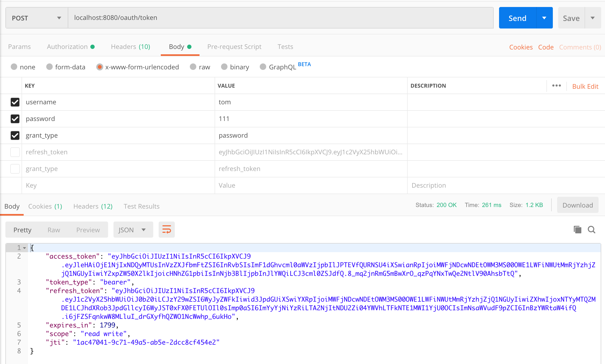Enable the refresh_token parameter checkbox
The height and width of the screenshot is (364, 605).
pos(15,152)
